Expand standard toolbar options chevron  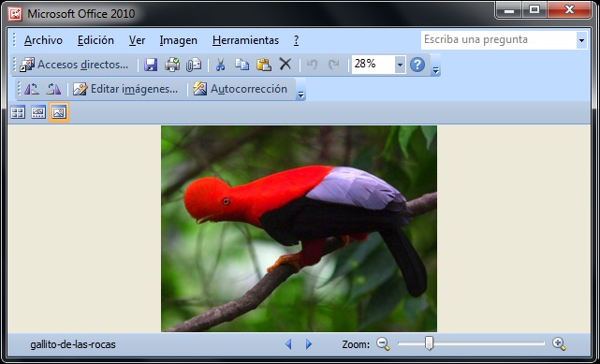[435, 66]
